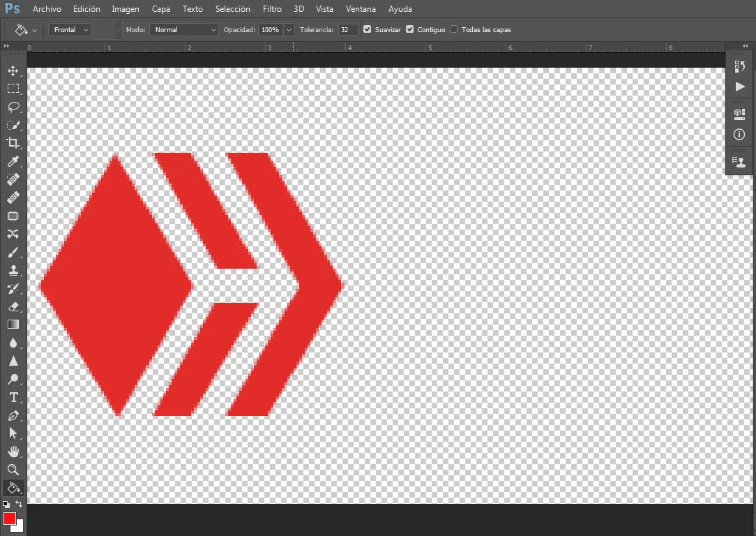Select the Zoom magnifier tool
This screenshot has width=756, height=536.
pyautogui.click(x=13, y=470)
